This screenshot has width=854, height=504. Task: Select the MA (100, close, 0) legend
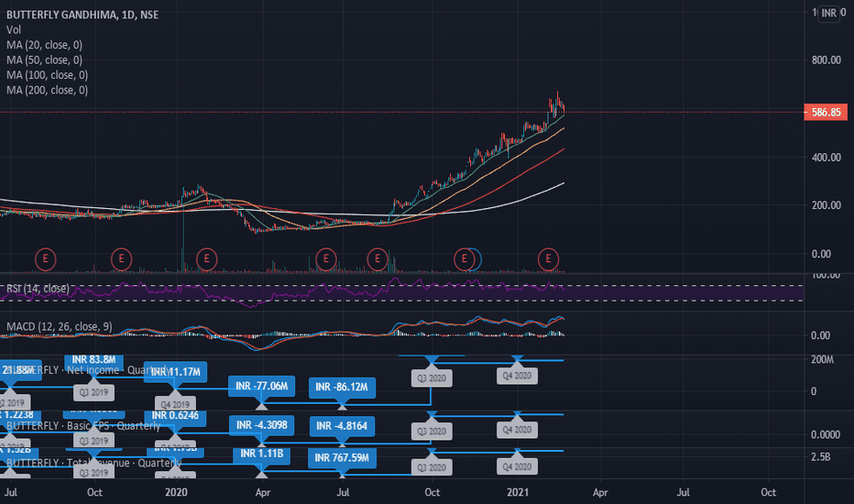pos(47,75)
